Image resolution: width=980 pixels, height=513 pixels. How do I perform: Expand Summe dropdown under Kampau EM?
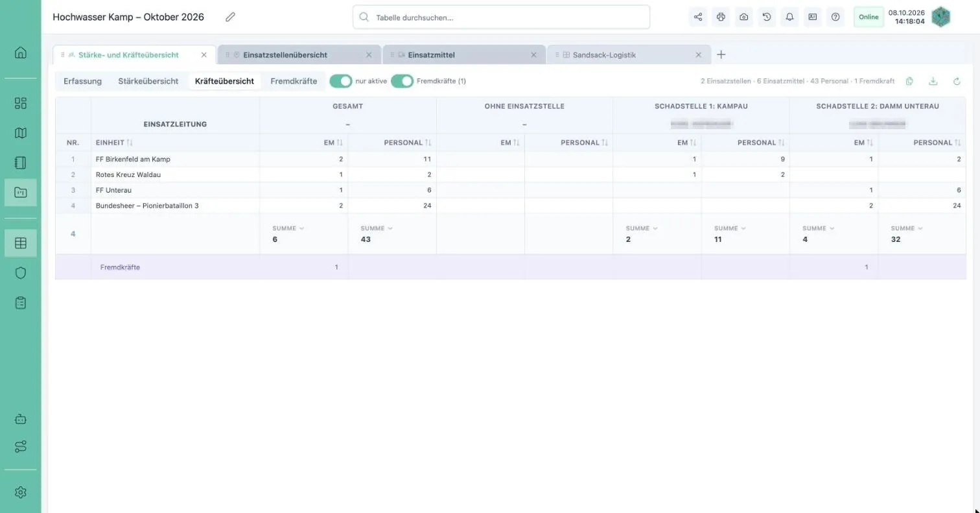click(642, 228)
